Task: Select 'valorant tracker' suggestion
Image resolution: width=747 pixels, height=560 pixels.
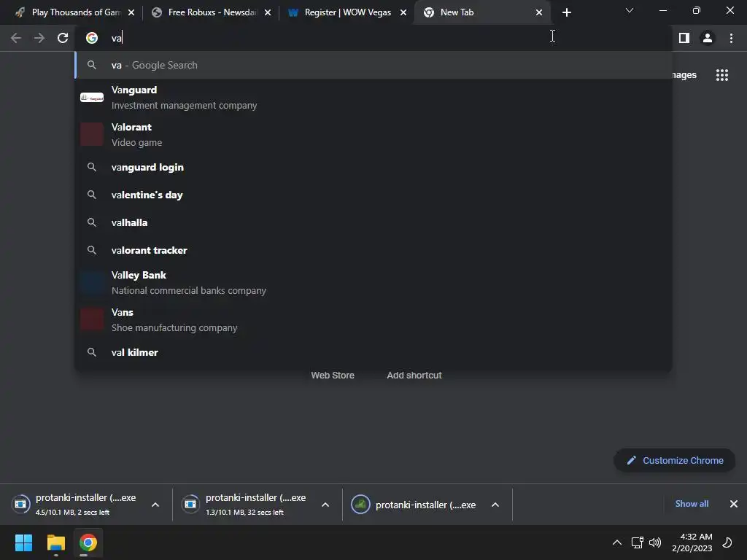Action: click(373, 250)
